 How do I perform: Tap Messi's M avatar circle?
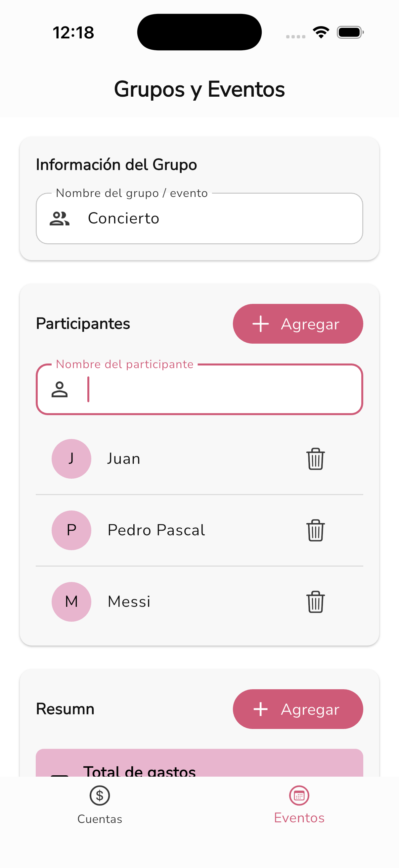click(x=71, y=602)
